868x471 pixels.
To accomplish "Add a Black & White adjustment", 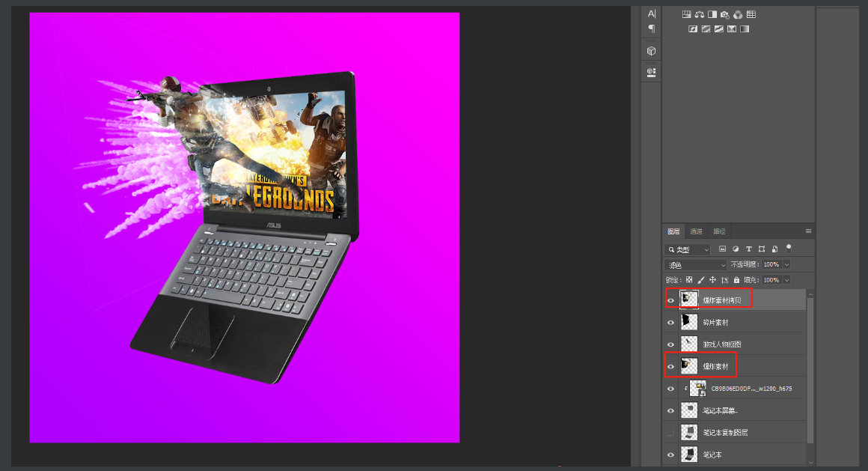I will 712,14.
